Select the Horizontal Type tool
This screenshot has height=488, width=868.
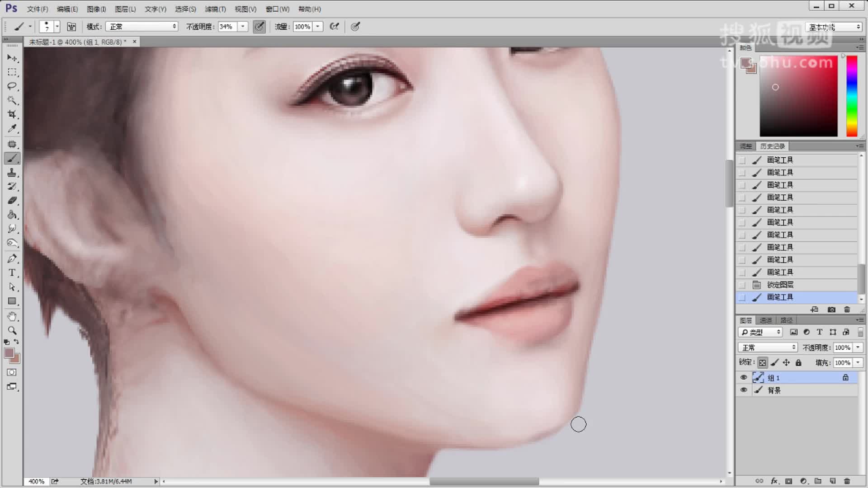(12, 273)
